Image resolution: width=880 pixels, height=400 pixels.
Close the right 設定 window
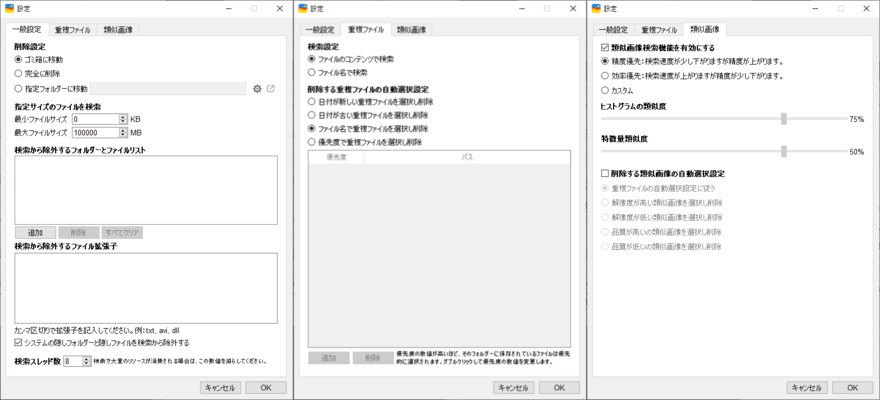(x=867, y=8)
